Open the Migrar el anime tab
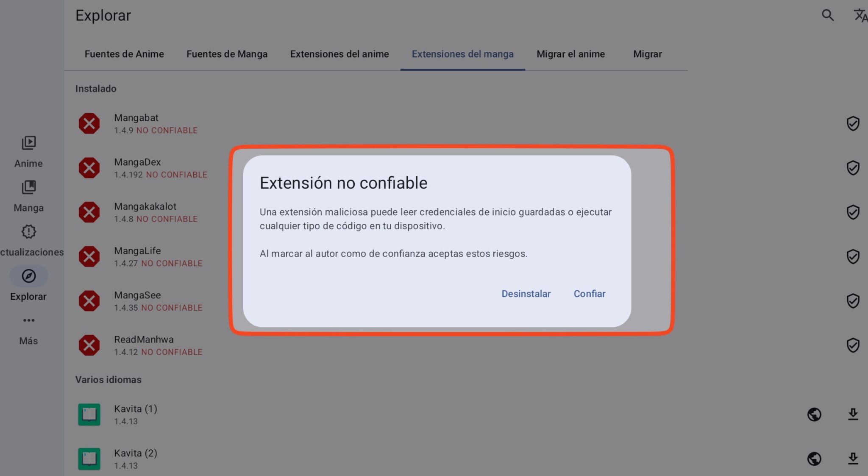The image size is (868, 476). [570, 54]
